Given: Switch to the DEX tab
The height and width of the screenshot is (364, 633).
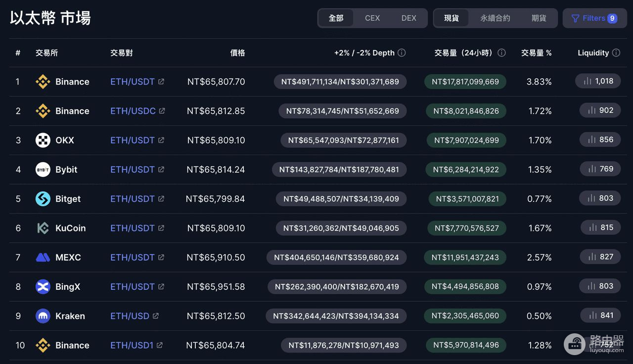Looking at the screenshot, I should (409, 18).
